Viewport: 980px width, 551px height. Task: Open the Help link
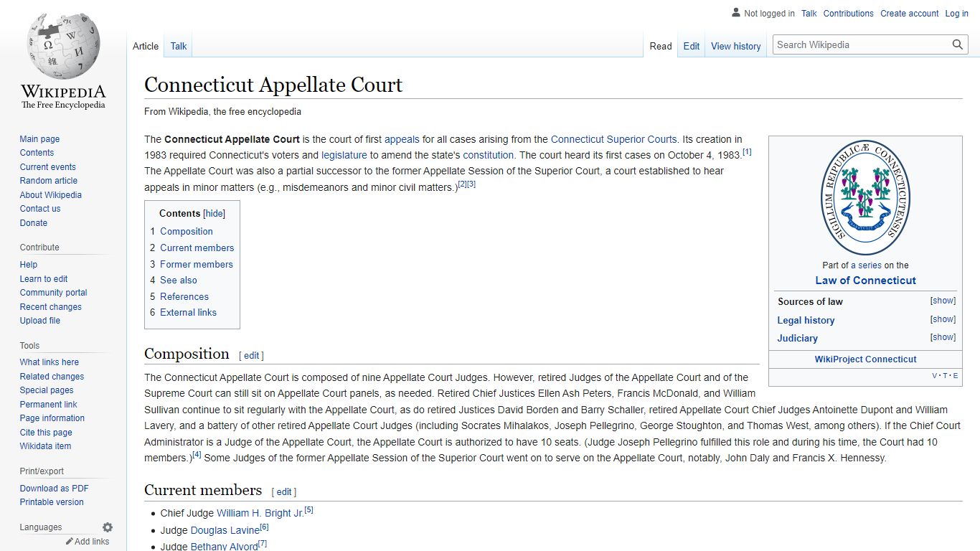tap(29, 265)
